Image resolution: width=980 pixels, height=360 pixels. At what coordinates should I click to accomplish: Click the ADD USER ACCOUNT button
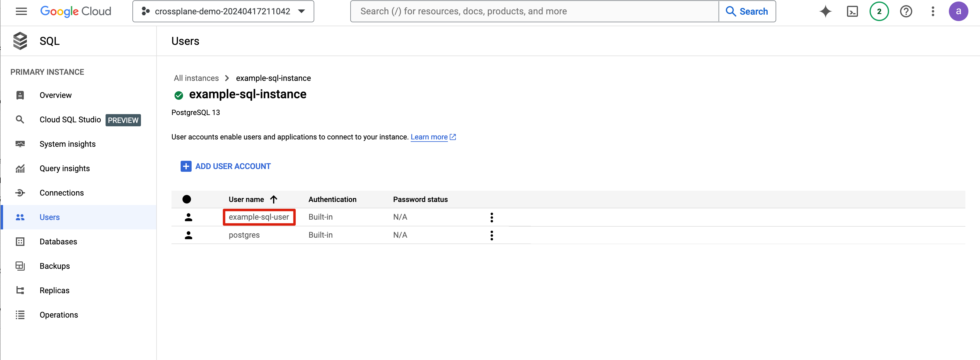225,166
